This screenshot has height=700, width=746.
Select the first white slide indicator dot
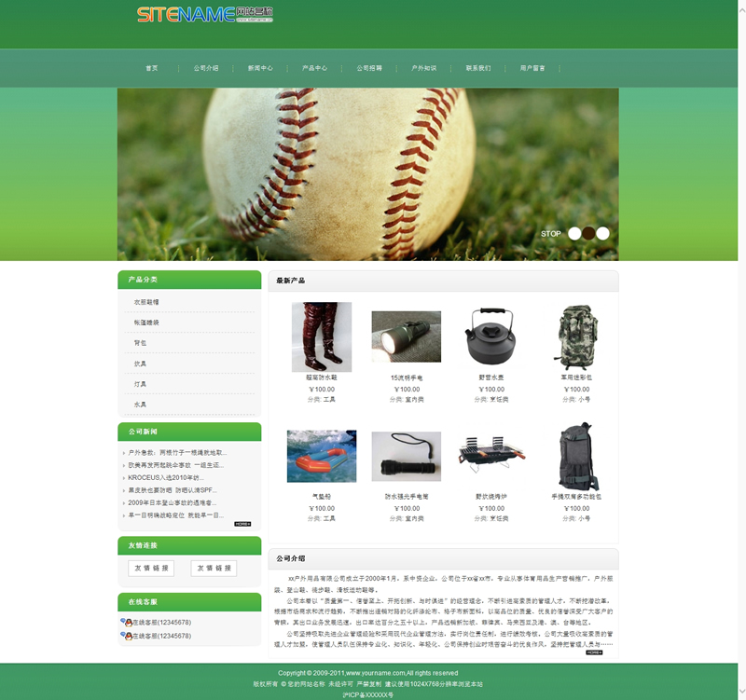click(574, 234)
